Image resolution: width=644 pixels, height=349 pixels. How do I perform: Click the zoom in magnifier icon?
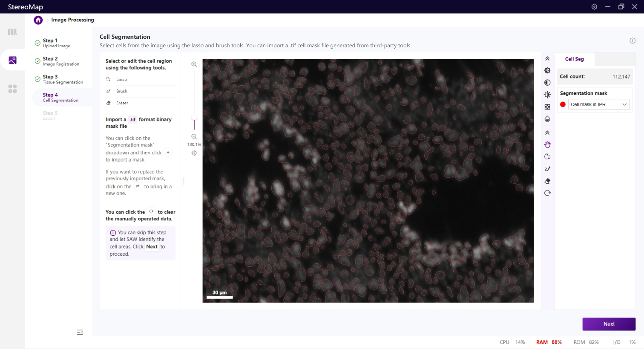tap(194, 64)
